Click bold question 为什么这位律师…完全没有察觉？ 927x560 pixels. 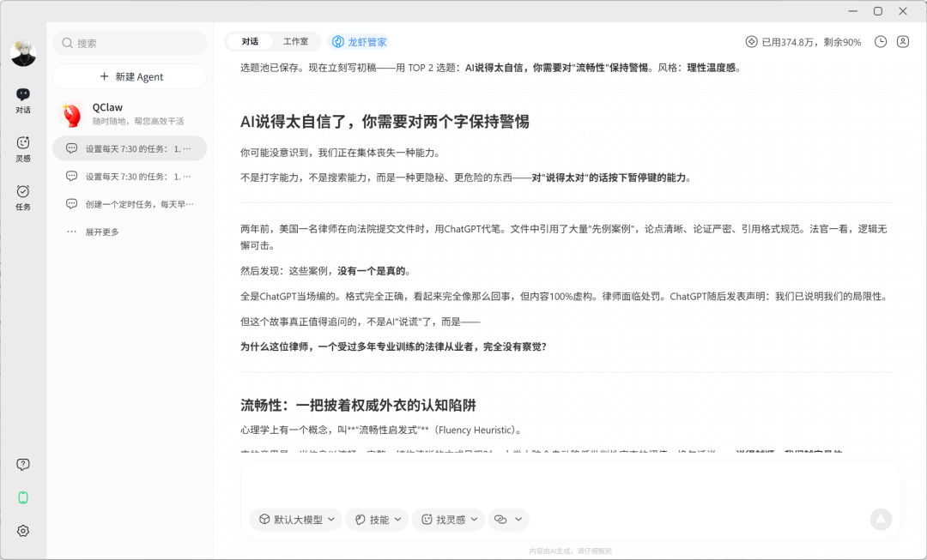pyautogui.click(x=394, y=346)
